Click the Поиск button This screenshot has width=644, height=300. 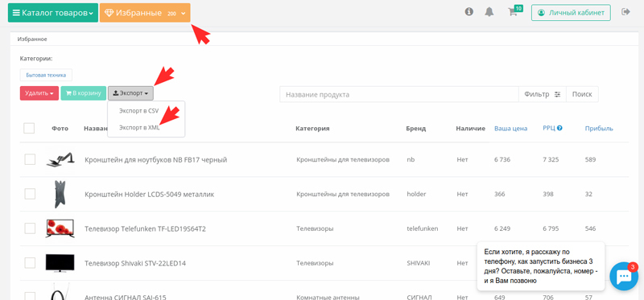point(582,94)
